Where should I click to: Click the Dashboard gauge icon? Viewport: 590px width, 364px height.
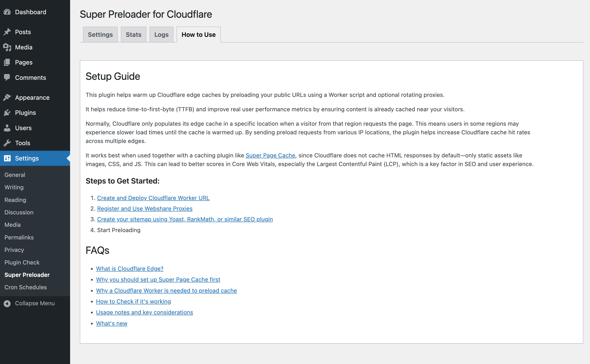[x=7, y=12]
